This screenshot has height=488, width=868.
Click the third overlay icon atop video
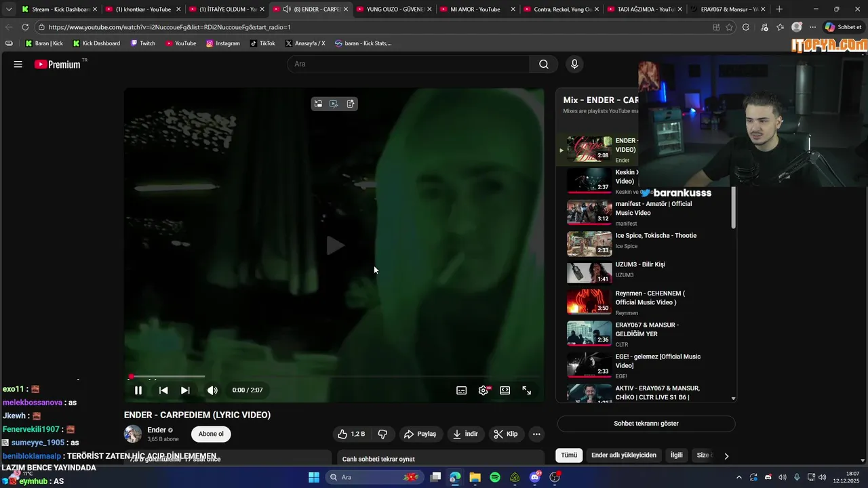point(351,104)
